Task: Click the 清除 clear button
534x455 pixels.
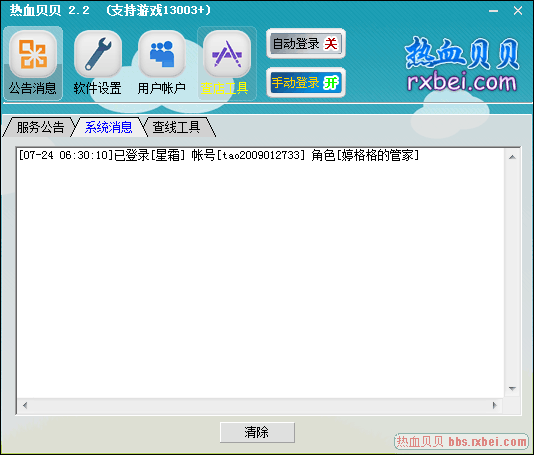Action: (257, 433)
